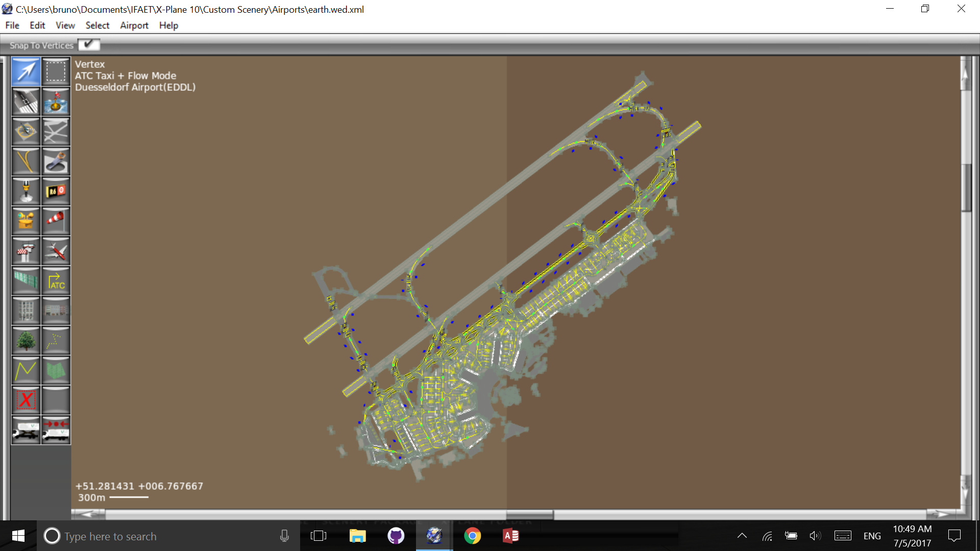Open the Select menu
Screen dimensions: 980x551
97,26
